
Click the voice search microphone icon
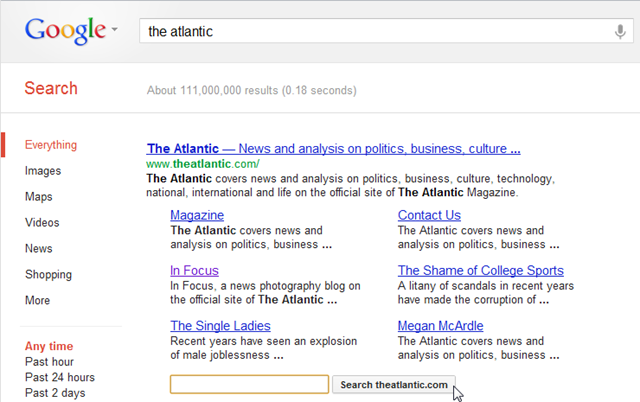coord(620,31)
